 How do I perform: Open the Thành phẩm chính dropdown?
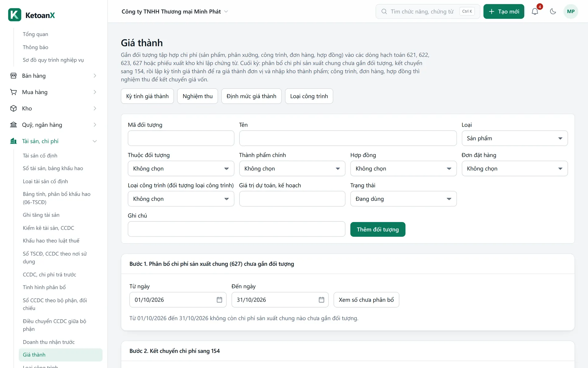pyautogui.click(x=292, y=169)
